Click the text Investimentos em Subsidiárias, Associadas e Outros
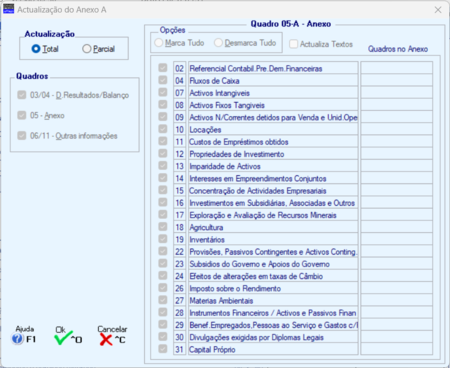450x368 pixels. coord(272,203)
